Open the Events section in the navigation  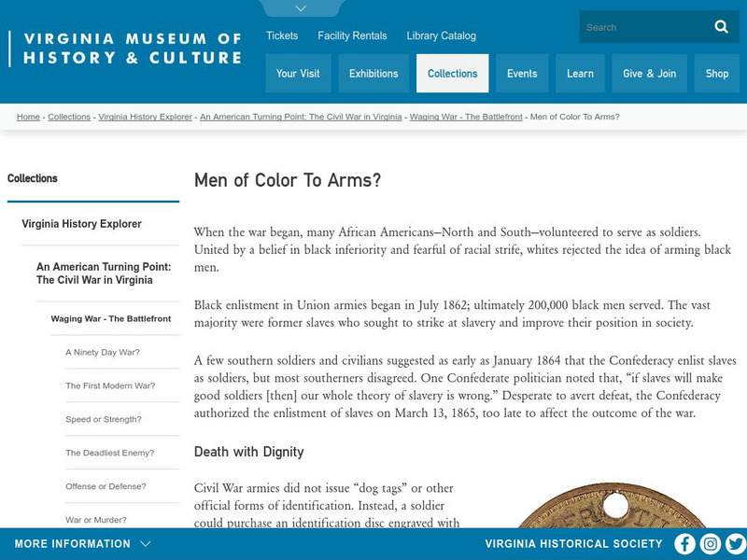(523, 73)
